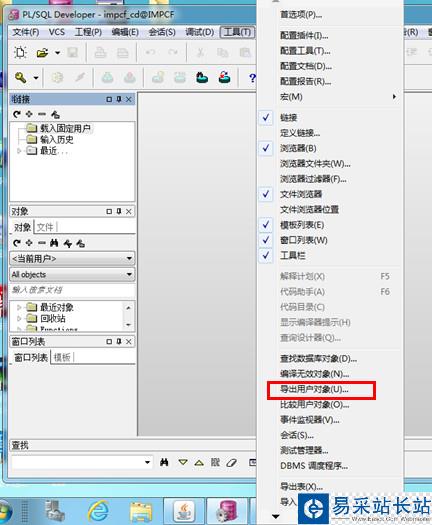
Task: Click the minus icon in 链接 panel toolbar
Action: 42,114
